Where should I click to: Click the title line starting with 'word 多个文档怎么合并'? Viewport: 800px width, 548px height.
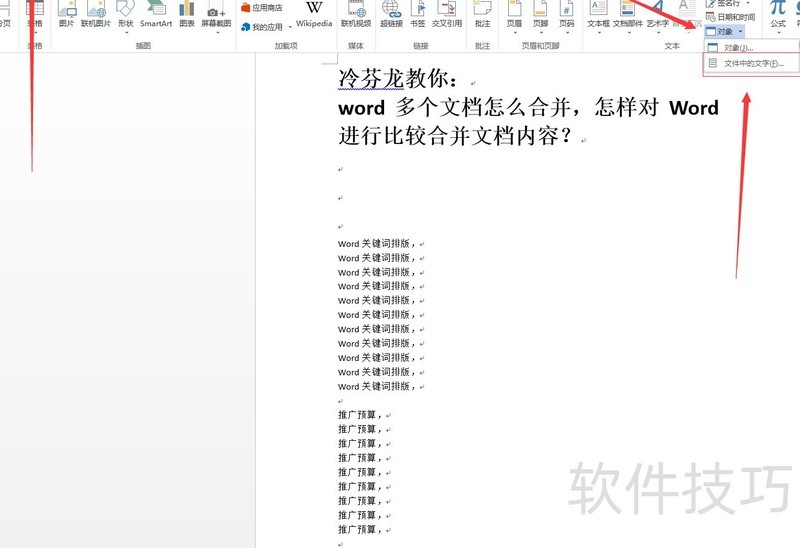(528, 108)
